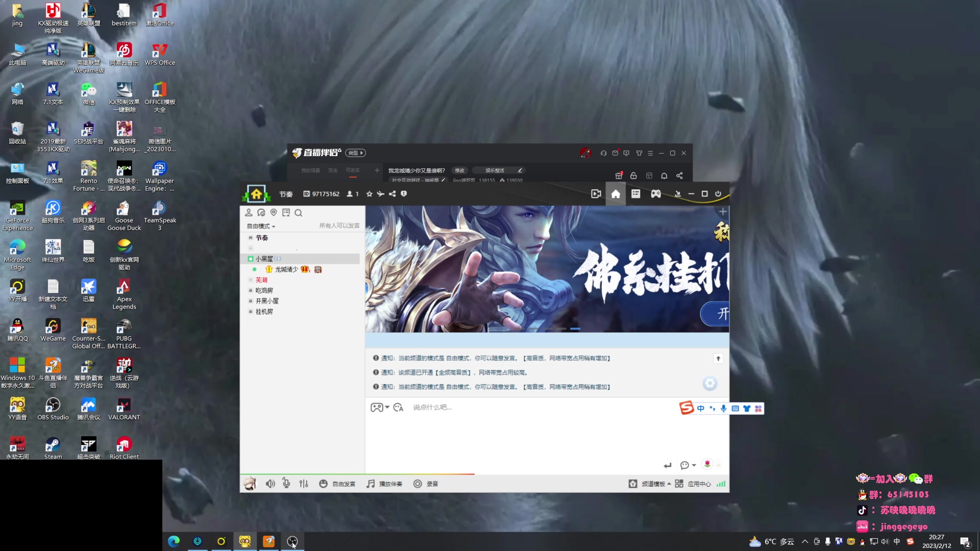Select the home tab icon in YY header
The height and width of the screenshot is (551, 980).
pos(616,194)
